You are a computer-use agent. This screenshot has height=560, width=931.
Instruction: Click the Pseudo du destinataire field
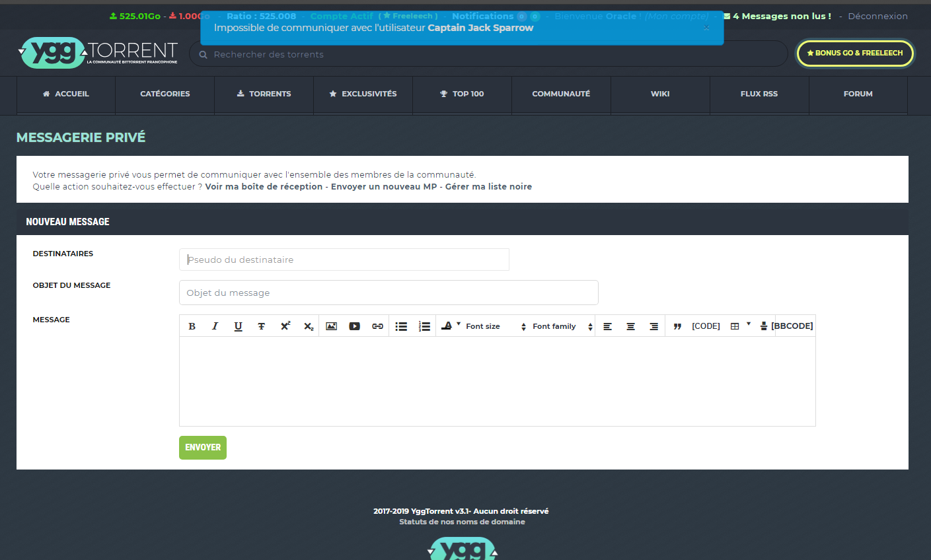tap(344, 260)
